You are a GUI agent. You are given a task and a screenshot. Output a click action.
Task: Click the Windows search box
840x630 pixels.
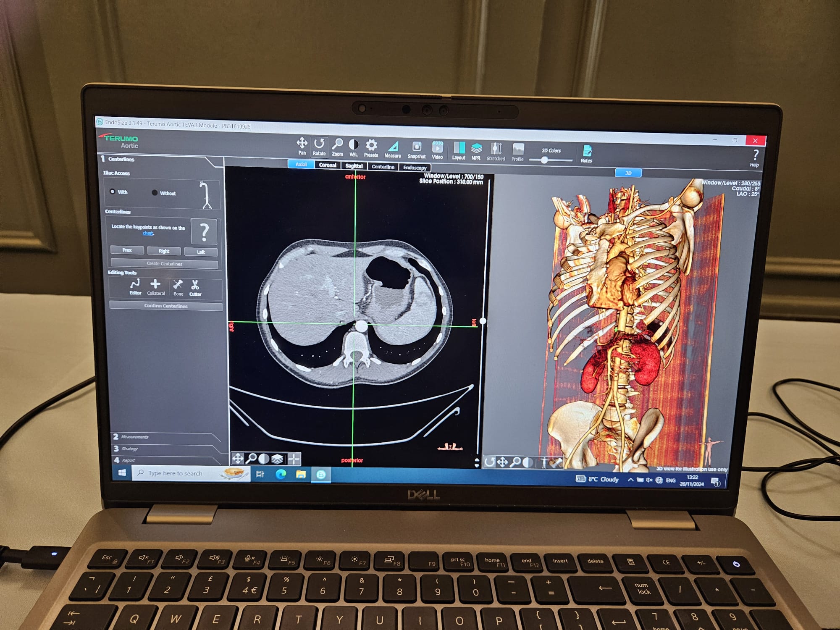coord(192,473)
